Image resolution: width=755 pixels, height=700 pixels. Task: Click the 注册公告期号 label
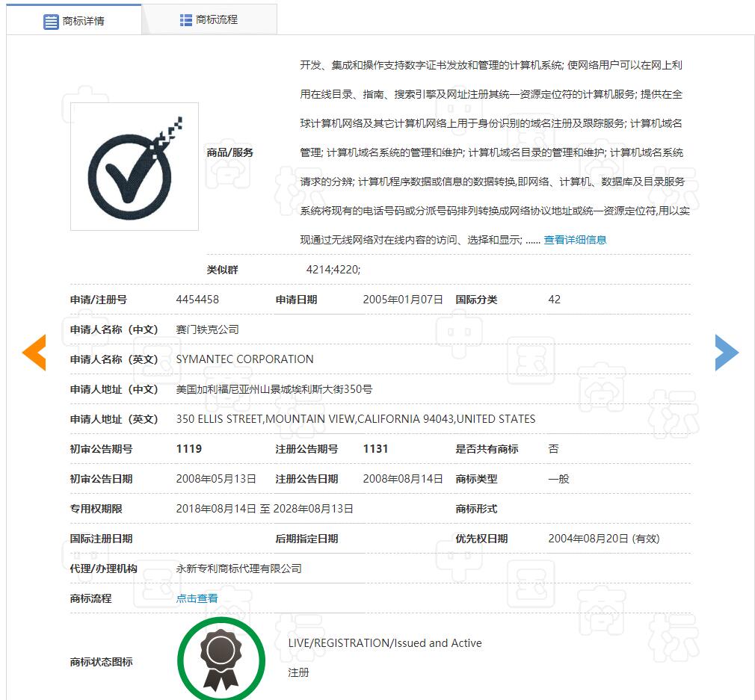306,449
